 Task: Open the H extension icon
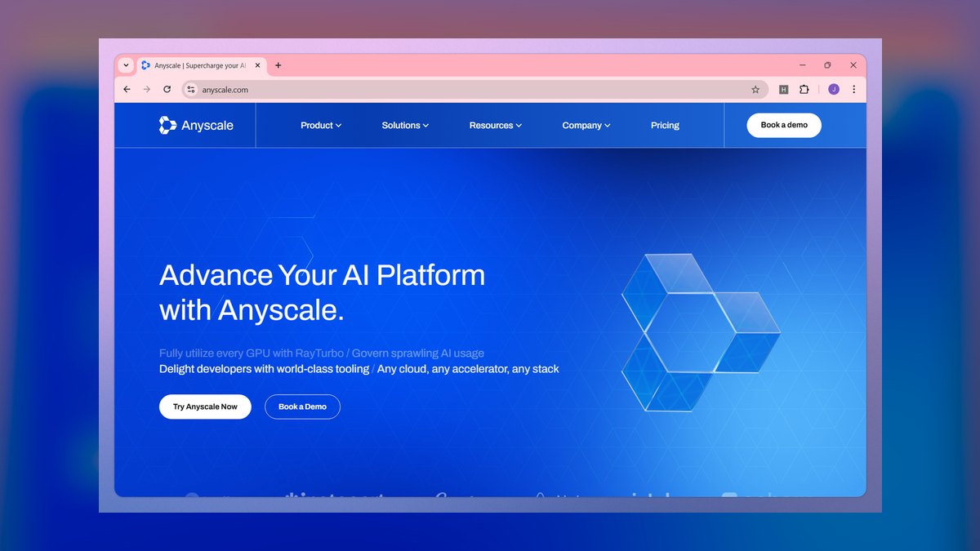tap(783, 90)
